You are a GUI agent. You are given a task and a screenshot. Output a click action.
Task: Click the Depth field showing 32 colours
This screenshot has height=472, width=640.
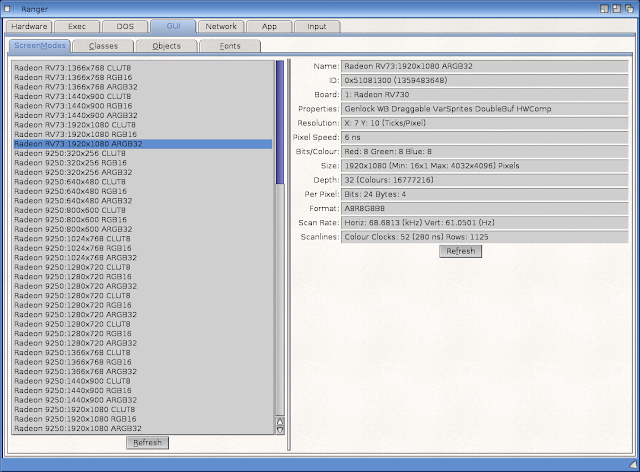[x=484, y=180]
